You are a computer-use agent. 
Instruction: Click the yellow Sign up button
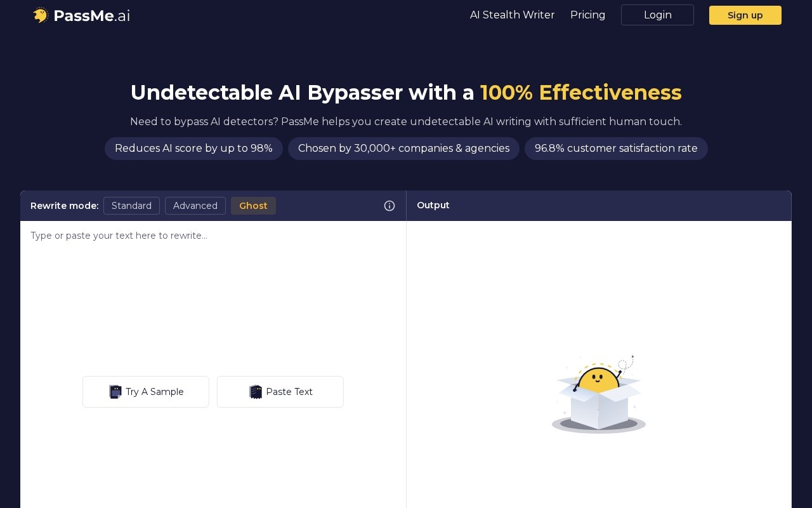(x=745, y=15)
